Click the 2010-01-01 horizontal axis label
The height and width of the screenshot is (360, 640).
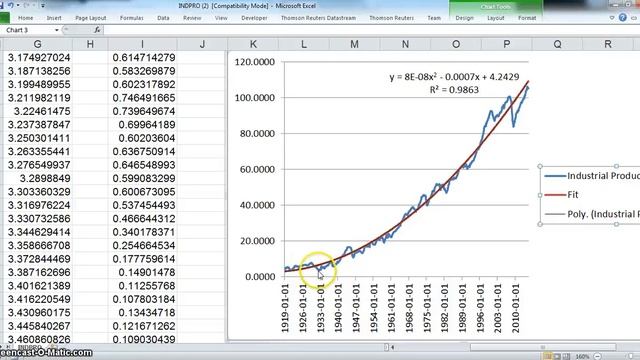(516, 308)
